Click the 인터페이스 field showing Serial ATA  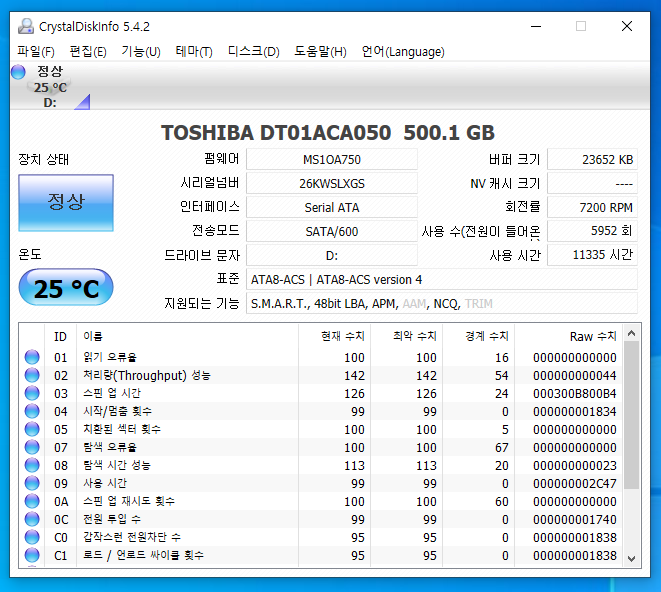(x=332, y=208)
